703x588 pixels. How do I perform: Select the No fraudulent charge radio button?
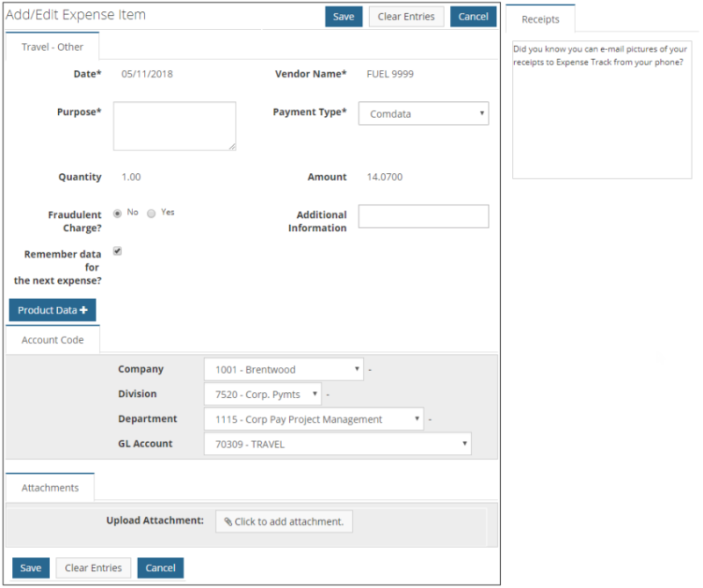tap(117, 212)
